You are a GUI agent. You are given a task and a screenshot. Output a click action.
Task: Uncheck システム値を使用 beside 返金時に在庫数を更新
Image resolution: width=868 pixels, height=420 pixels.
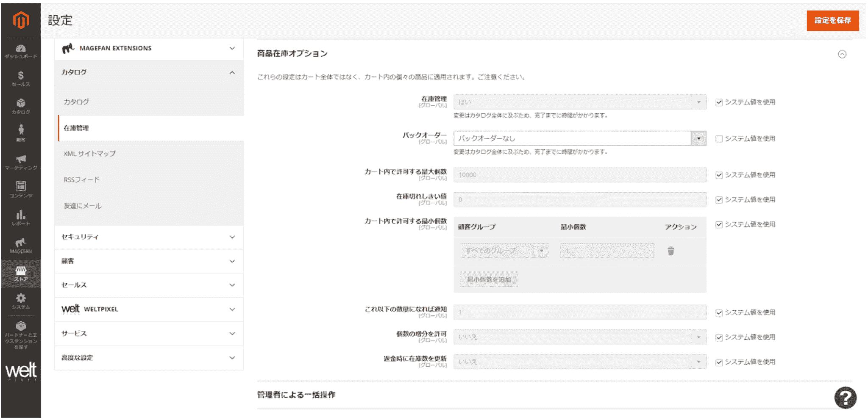click(719, 362)
